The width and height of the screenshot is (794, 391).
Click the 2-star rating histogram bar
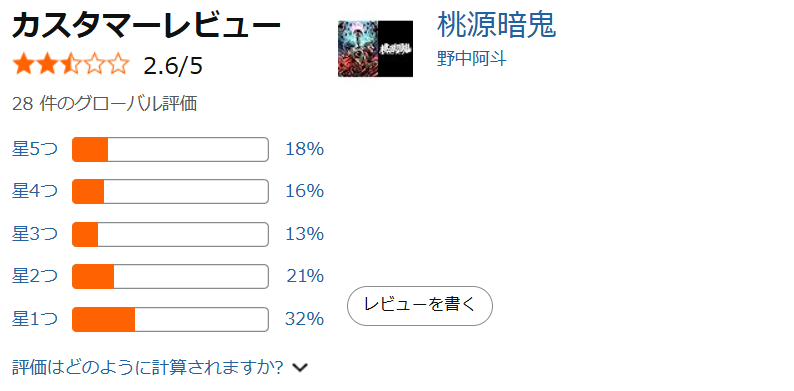click(x=170, y=277)
